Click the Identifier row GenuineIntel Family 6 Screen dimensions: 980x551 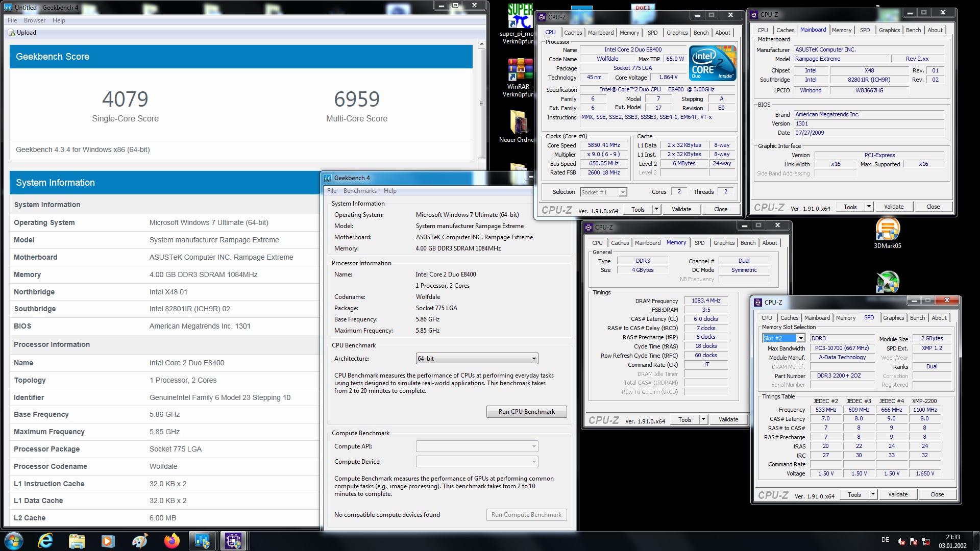[x=164, y=397]
